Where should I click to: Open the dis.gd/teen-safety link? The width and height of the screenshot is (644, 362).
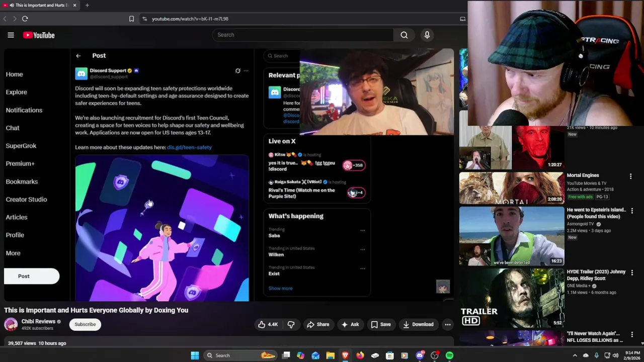[189, 147]
